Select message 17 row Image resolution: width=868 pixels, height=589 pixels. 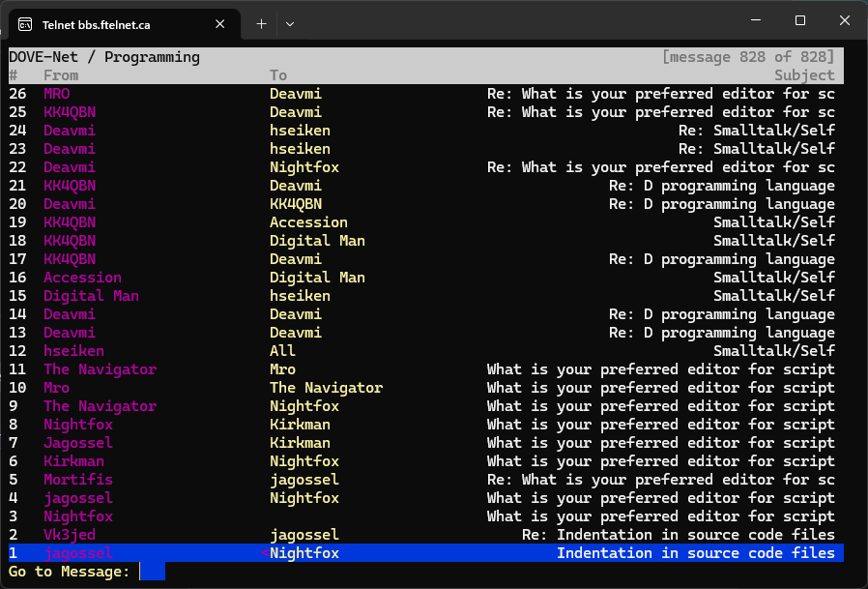[425, 259]
